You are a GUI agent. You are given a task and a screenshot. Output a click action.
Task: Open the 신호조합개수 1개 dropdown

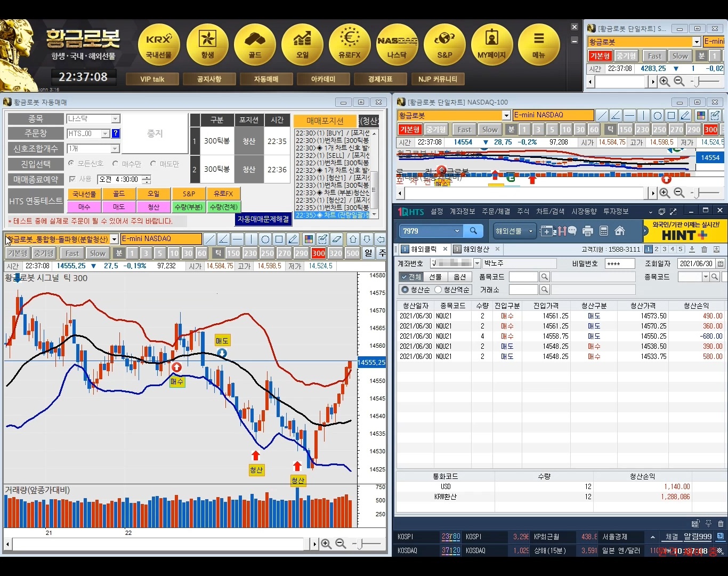(x=116, y=148)
